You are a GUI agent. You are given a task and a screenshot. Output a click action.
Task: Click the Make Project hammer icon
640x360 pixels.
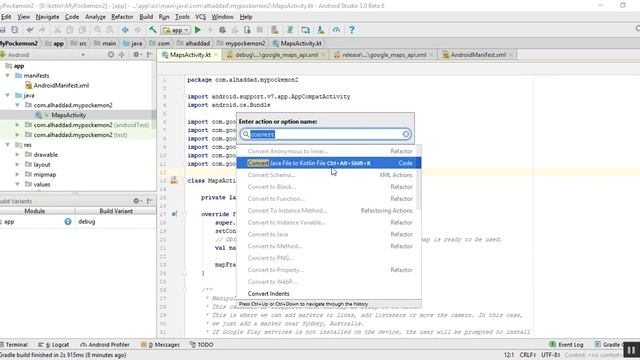(153, 30)
